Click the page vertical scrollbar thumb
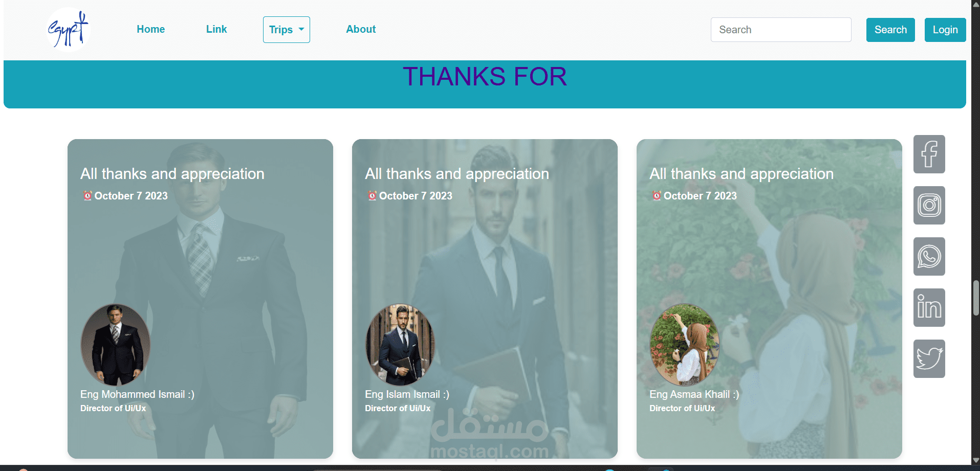This screenshot has height=471, width=980. [x=976, y=298]
